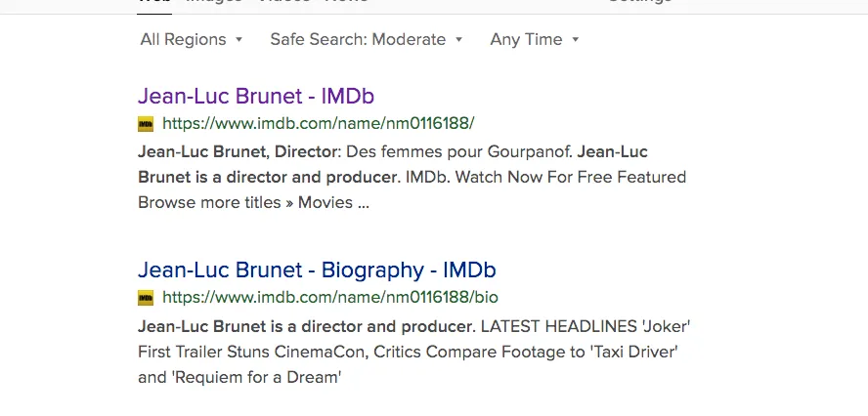The width and height of the screenshot is (868, 416).
Task: Switch to the Web results tab
Action: click(153, 2)
